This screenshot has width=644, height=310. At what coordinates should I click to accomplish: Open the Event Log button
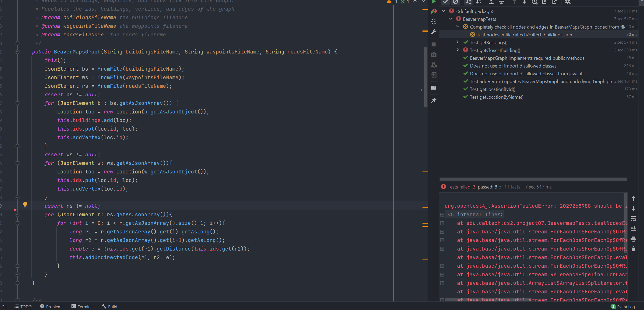623,307
